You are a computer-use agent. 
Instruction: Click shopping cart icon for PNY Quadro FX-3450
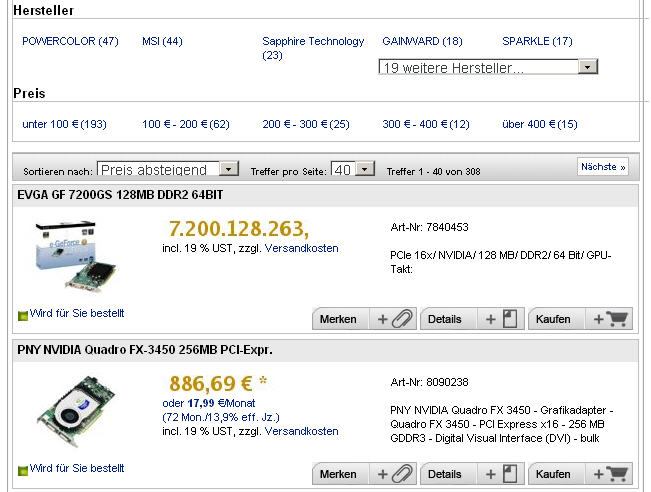pos(617,474)
